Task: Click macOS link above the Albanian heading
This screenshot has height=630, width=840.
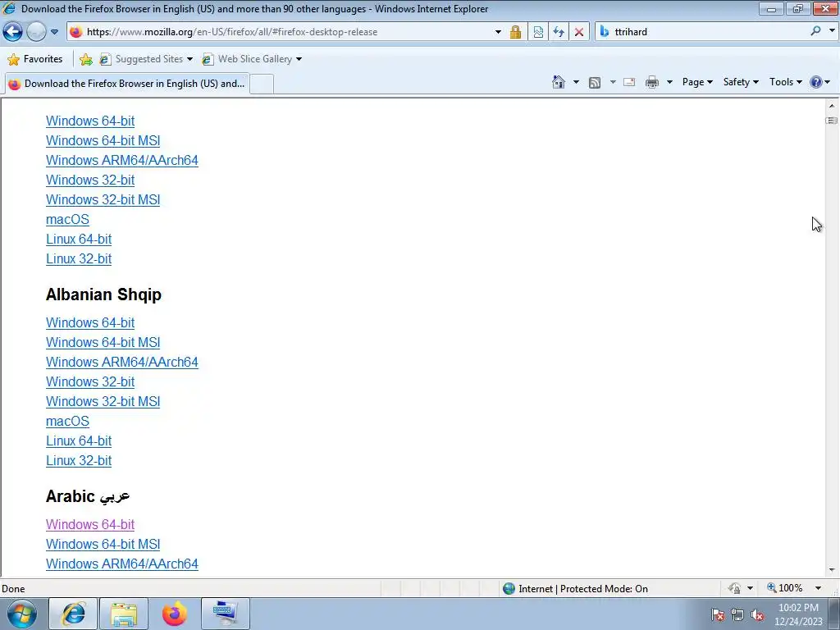Action: click(67, 220)
